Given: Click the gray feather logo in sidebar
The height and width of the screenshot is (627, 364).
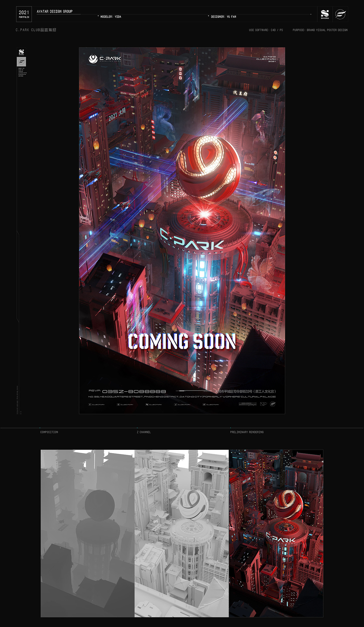Looking at the screenshot, I should 21,62.
